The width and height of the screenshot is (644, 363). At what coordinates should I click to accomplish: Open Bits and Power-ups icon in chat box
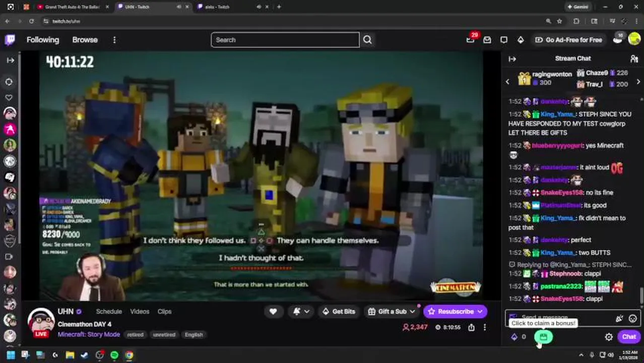point(619,319)
